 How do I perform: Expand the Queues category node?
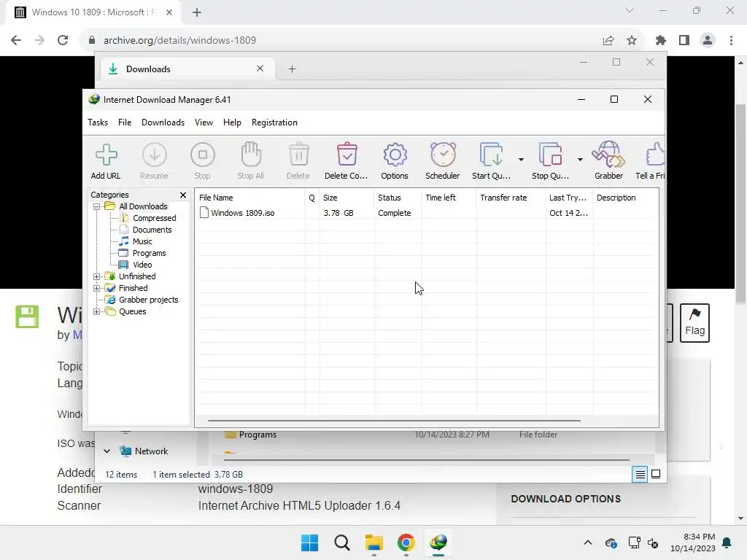coord(97,312)
